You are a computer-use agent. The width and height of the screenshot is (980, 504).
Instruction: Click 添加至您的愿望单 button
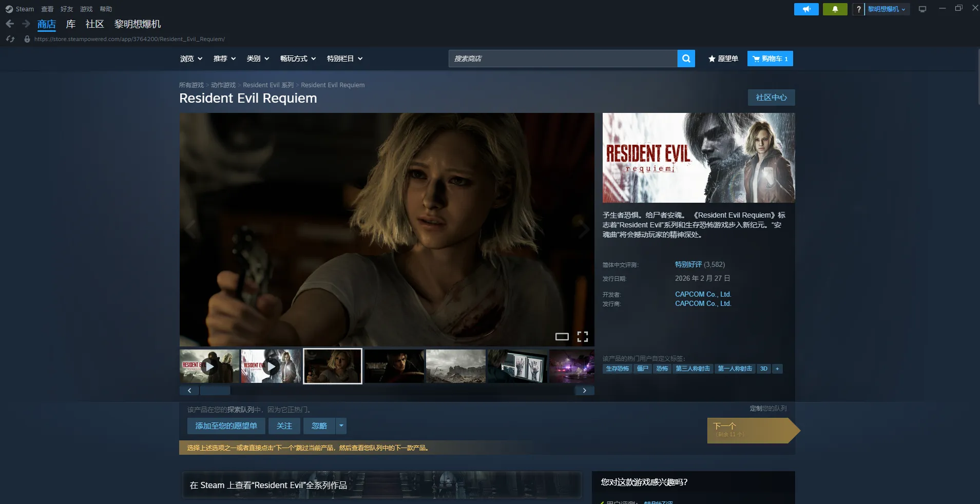[x=226, y=426]
